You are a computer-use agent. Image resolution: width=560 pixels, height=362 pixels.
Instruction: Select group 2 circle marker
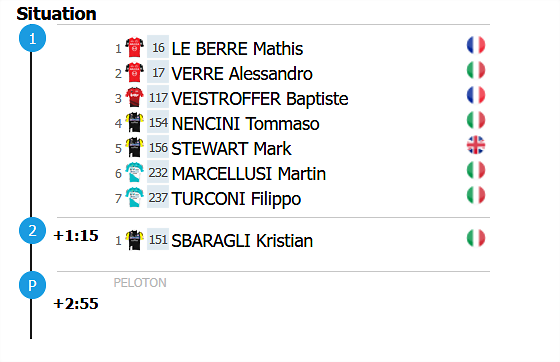(32, 231)
